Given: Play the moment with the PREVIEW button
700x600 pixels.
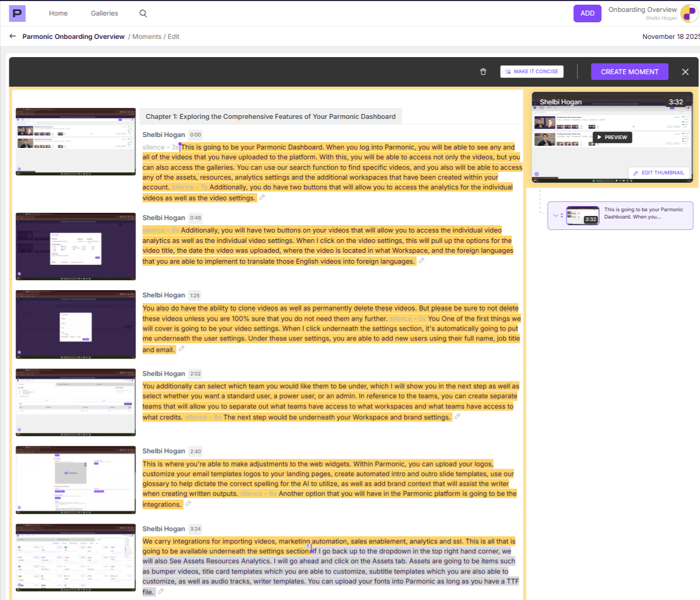Looking at the screenshot, I should pyautogui.click(x=612, y=138).
